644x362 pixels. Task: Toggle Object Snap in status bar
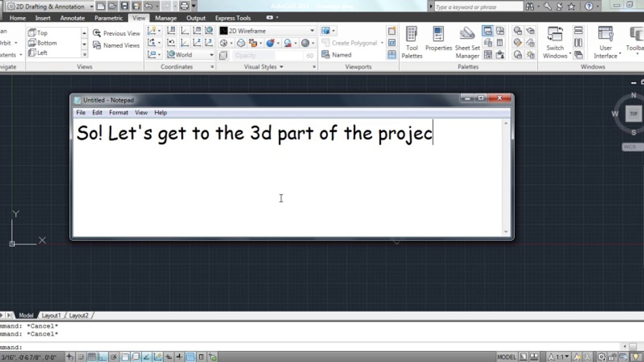coord(124,357)
